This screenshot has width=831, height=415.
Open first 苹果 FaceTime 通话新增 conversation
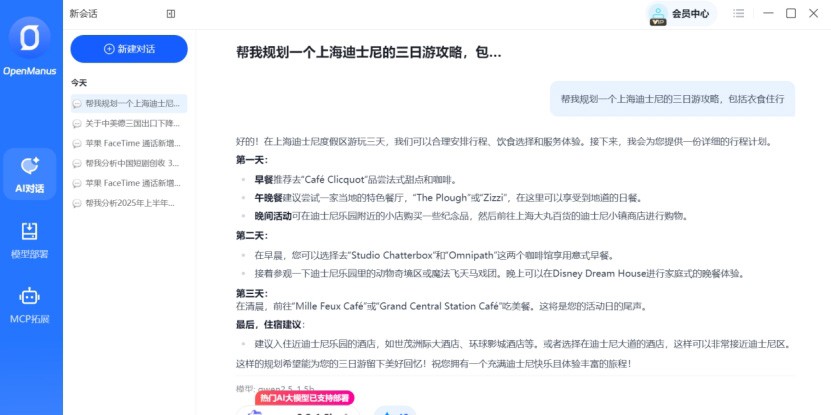point(131,143)
